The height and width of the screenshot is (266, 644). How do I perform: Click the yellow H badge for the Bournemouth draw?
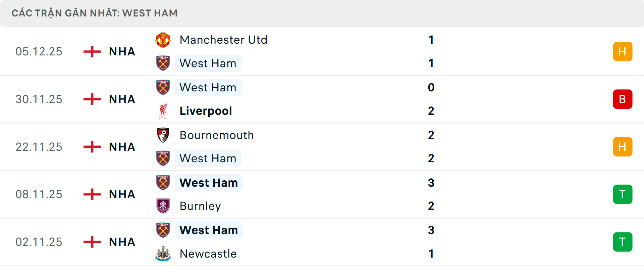(x=623, y=147)
